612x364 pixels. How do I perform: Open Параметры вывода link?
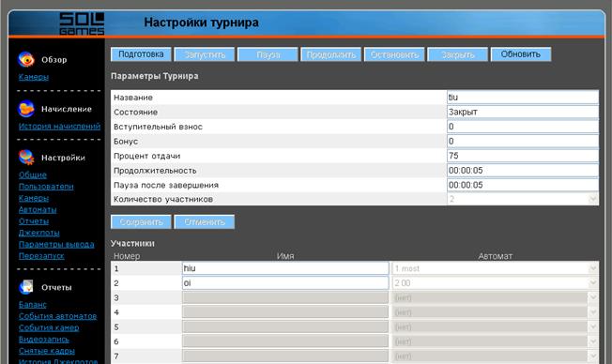click(56, 244)
